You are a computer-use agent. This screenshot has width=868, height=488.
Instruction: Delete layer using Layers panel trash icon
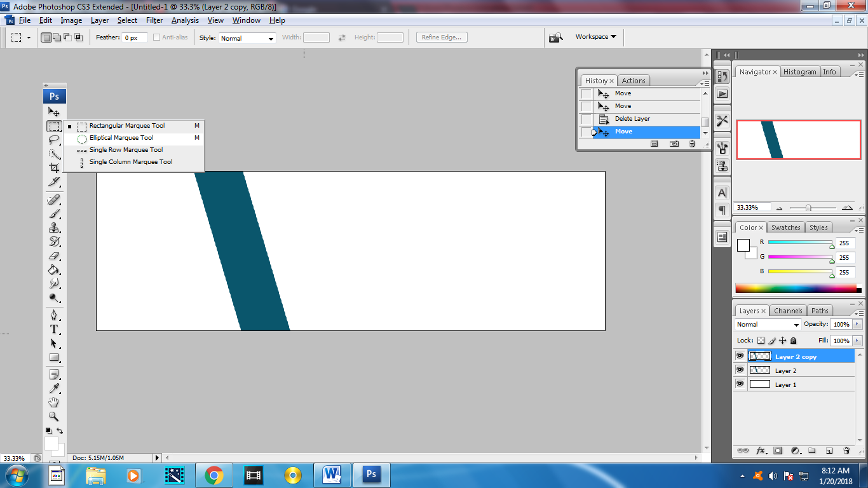(846, 451)
